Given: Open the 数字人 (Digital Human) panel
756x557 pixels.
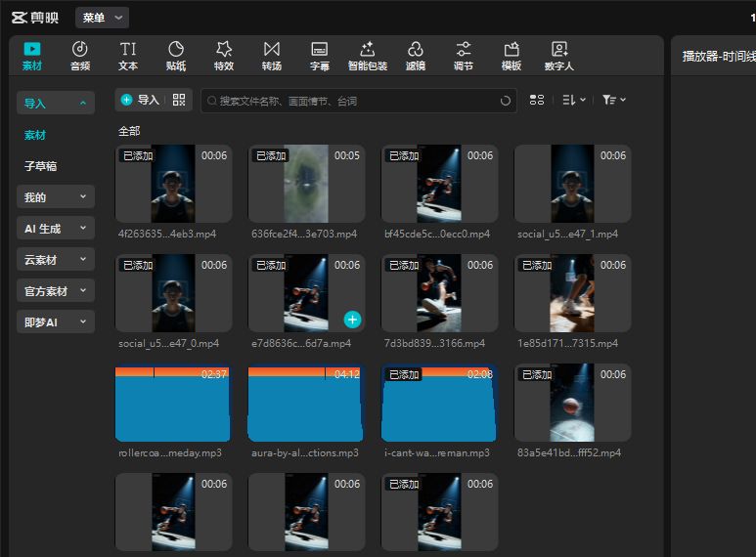Looking at the screenshot, I should 559,56.
